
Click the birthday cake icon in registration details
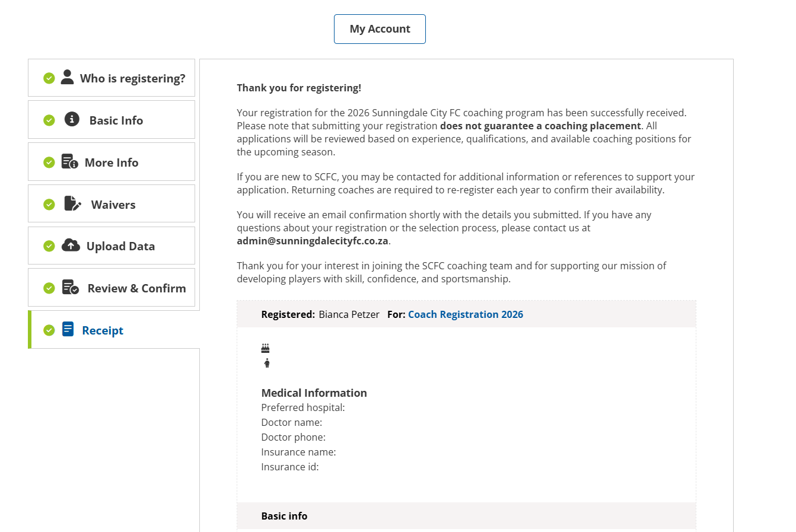(265, 348)
